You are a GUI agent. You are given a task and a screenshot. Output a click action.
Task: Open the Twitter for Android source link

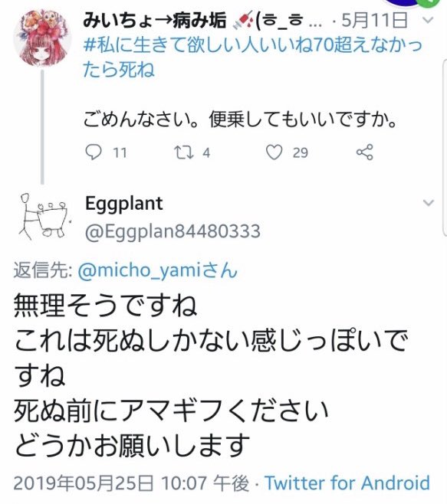click(x=347, y=483)
